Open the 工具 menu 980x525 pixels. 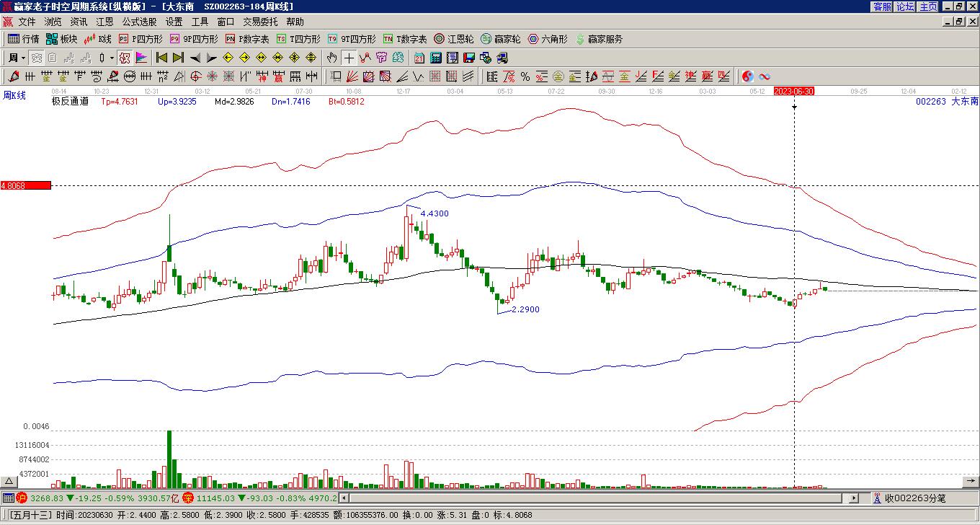200,22
